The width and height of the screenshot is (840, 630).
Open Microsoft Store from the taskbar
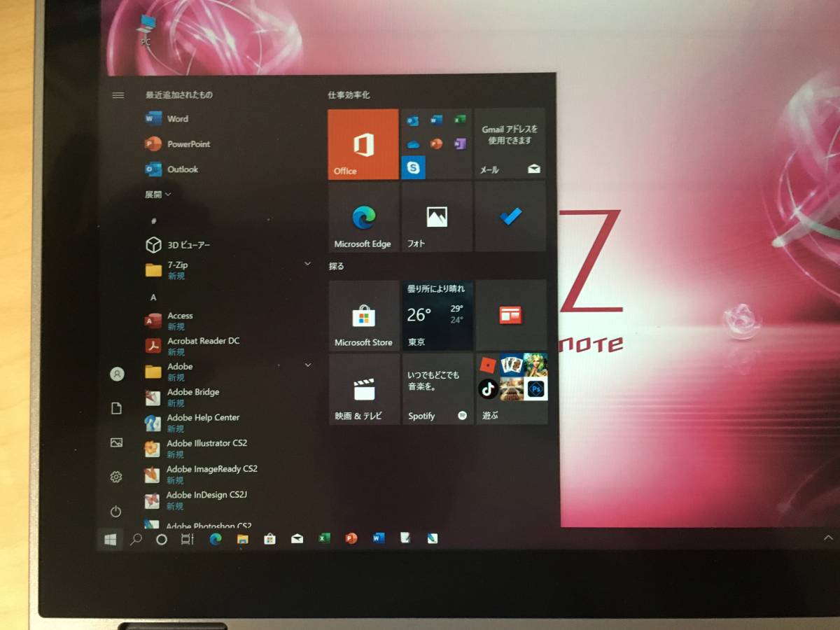click(269, 539)
